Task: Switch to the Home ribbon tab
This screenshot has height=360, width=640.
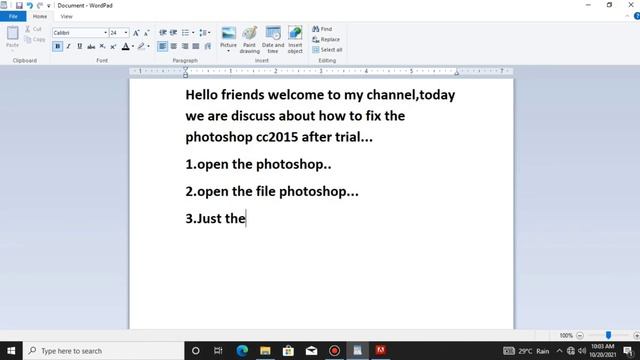Action: [x=40, y=16]
